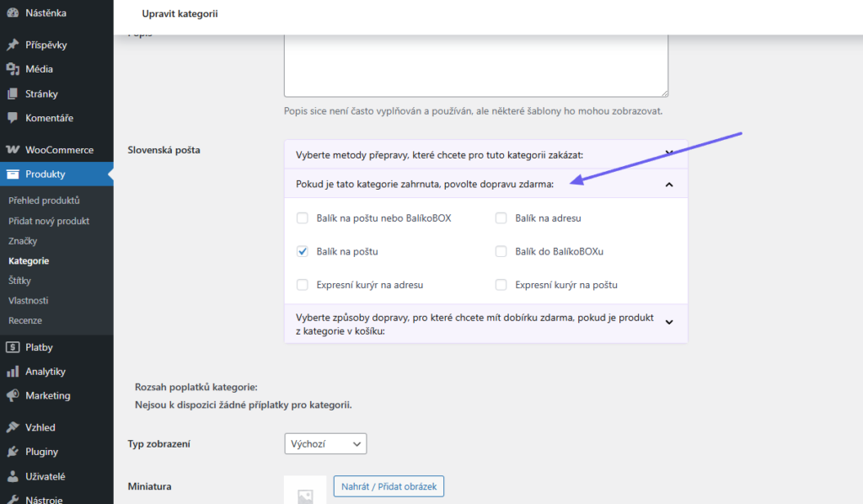863x504 pixels.
Task: Click the Marketing megaphone icon
Action: click(13, 395)
